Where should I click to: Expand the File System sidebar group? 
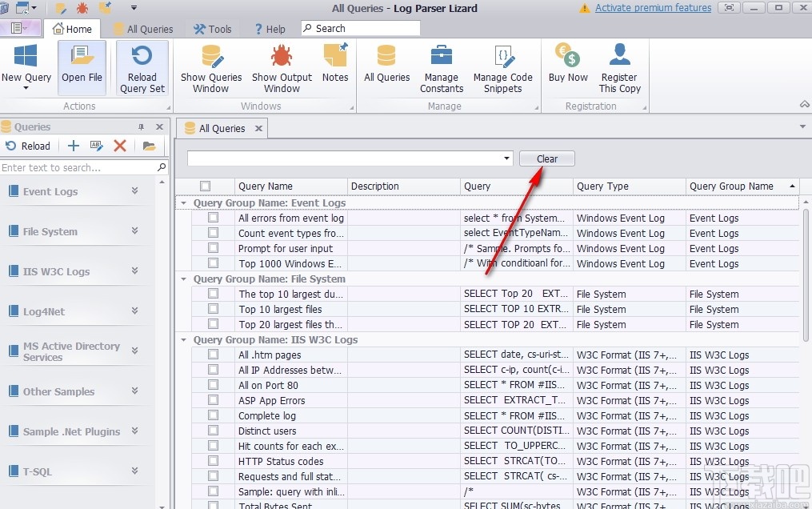(134, 231)
